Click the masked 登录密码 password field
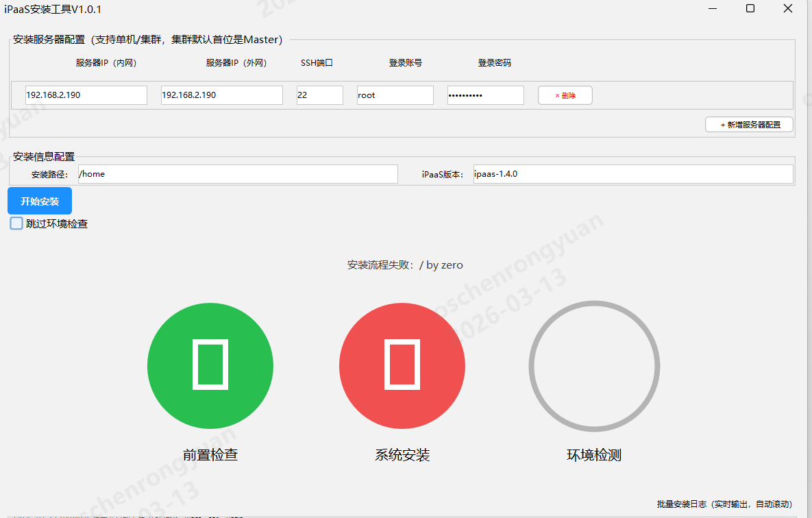Image resolution: width=812 pixels, height=518 pixels. 485,95
